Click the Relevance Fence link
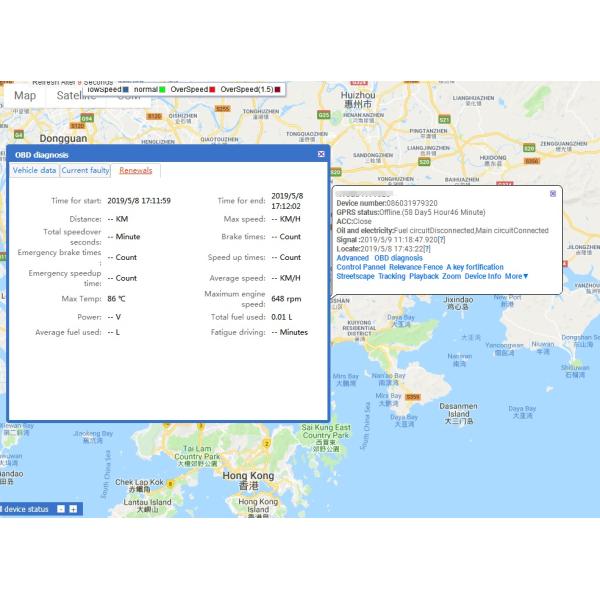This screenshot has height=600, width=600. tap(415, 267)
